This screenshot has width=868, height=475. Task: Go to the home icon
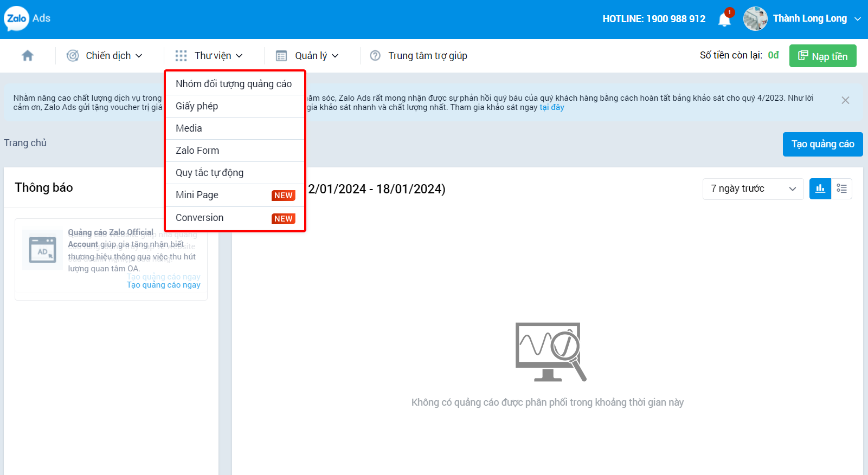coord(28,56)
